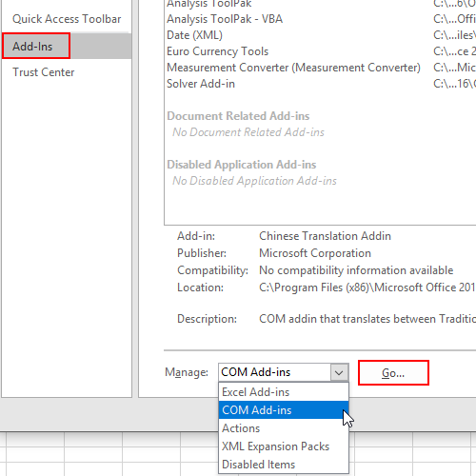Screen dimensions: 476x476
Task: Pick XML Expansion Packs option
Action: tap(284, 446)
